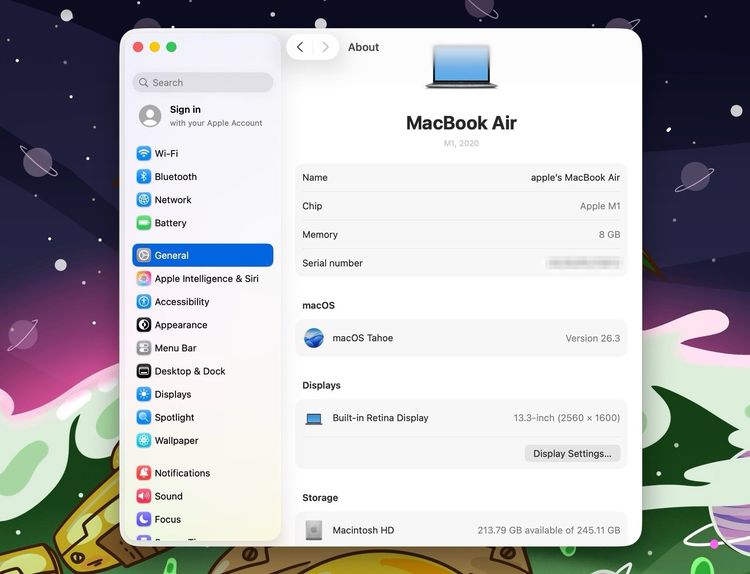This screenshot has width=750, height=574.
Task: Click the Apple Account avatar icon
Action: (150, 116)
